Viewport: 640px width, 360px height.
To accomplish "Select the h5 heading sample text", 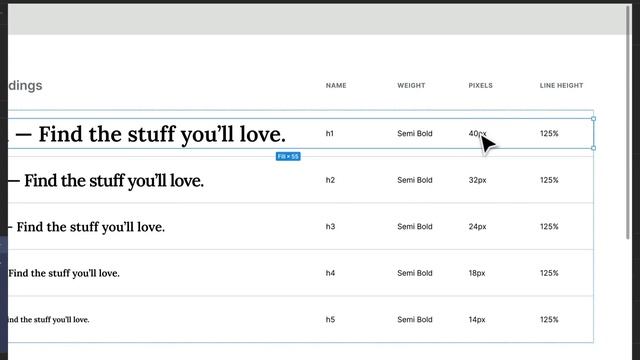I will (49, 320).
